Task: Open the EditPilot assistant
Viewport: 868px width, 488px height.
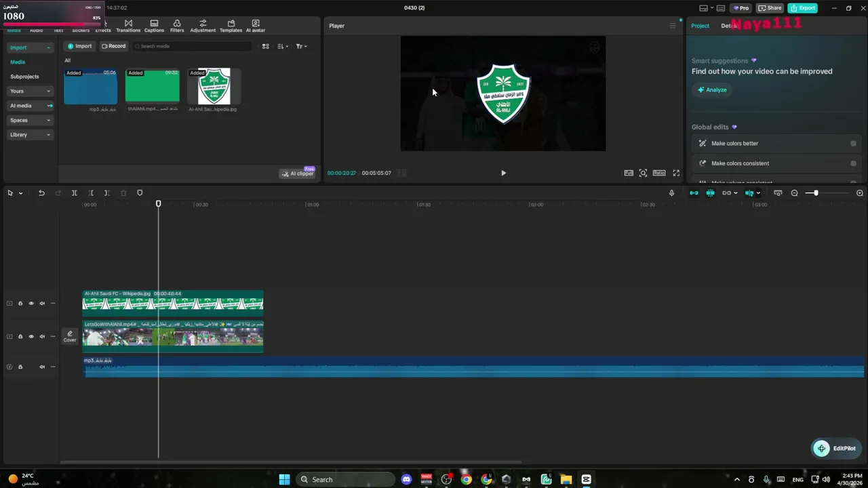Action: [836, 448]
